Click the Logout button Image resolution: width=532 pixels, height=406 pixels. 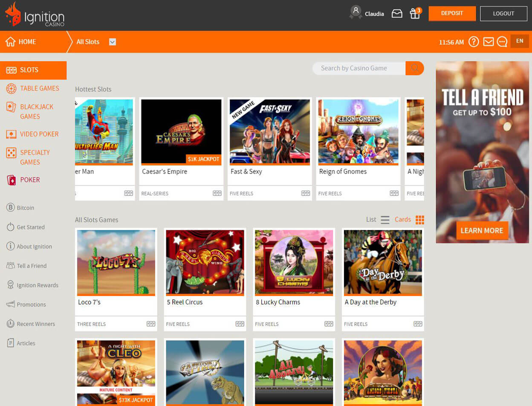coord(504,14)
